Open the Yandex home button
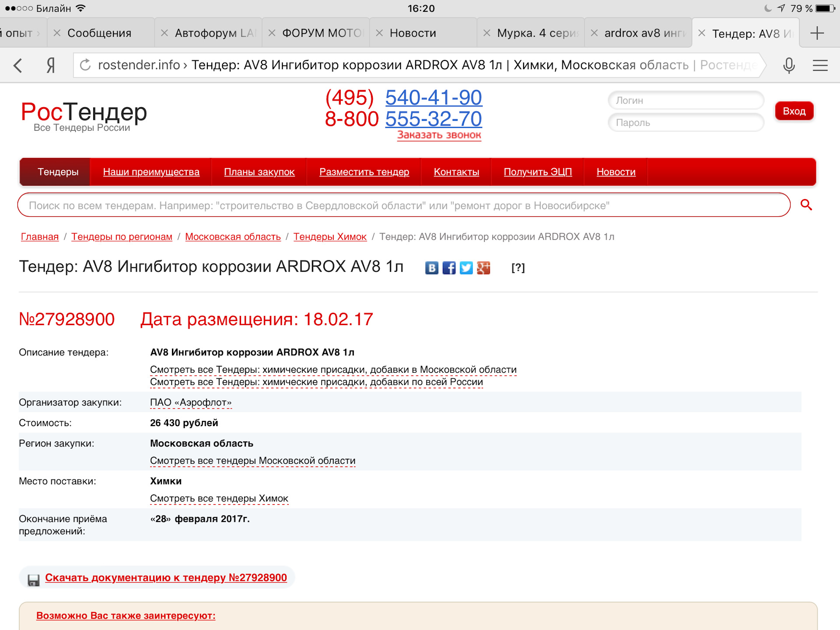840x630 pixels. pos(51,66)
